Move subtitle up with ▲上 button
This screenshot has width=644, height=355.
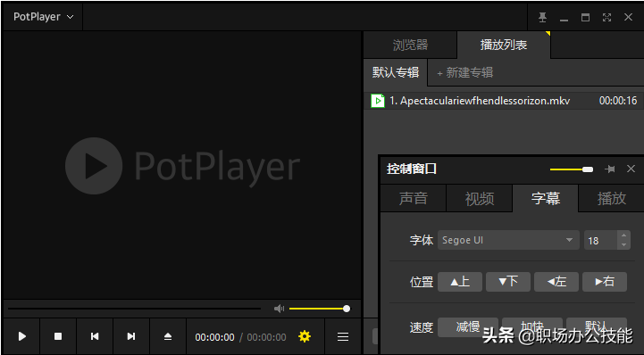click(460, 282)
